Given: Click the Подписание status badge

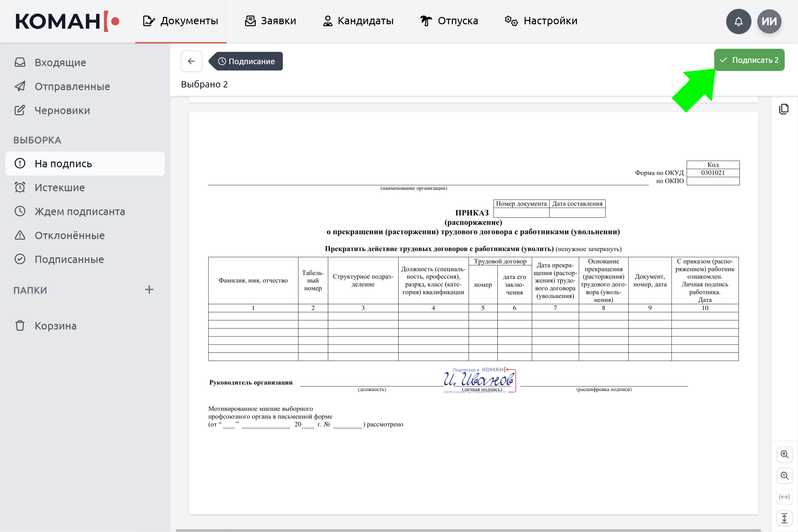Looking at the screenshot, I should pos(246,62).
